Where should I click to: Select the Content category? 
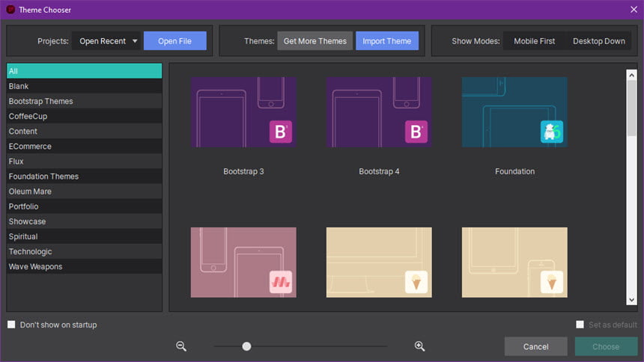84,132
